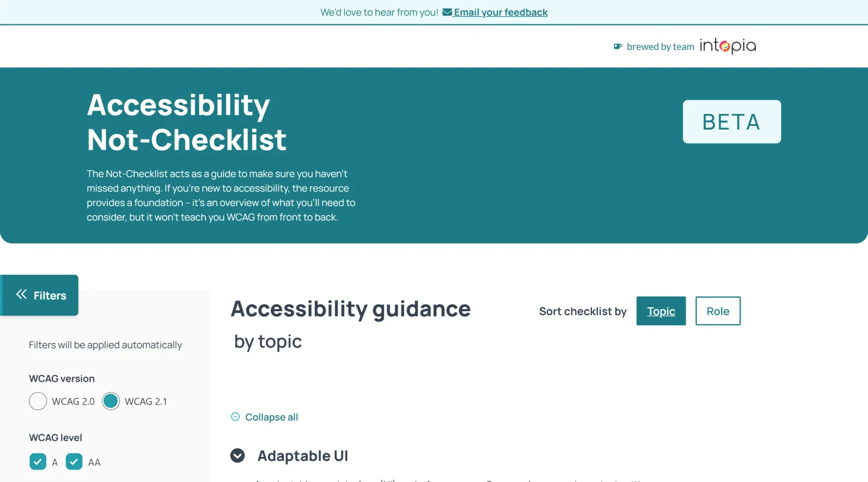Click the circular chevron icon beside Adaptable UI
The height and width of the screenshot is (482, 868).
(x=237, y=456)
